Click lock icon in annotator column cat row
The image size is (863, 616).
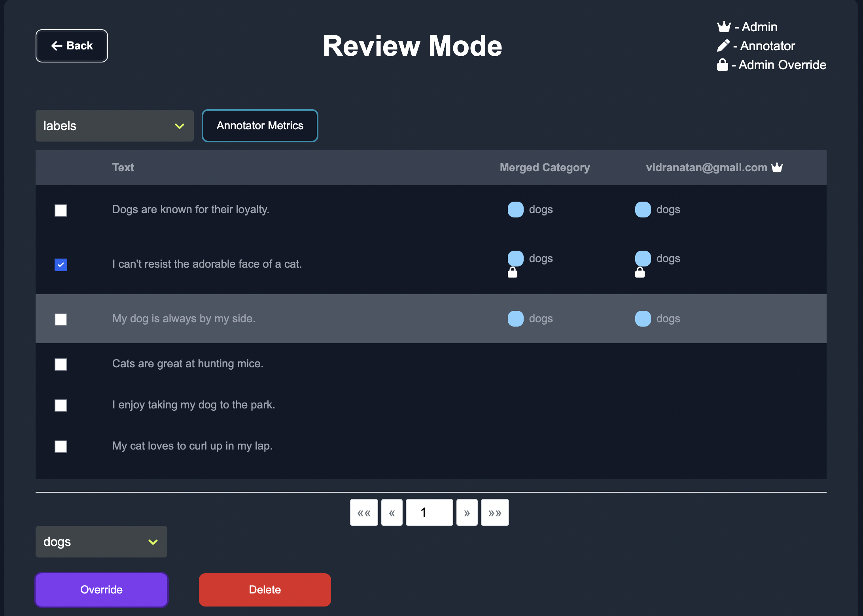[x=640, y=272]
